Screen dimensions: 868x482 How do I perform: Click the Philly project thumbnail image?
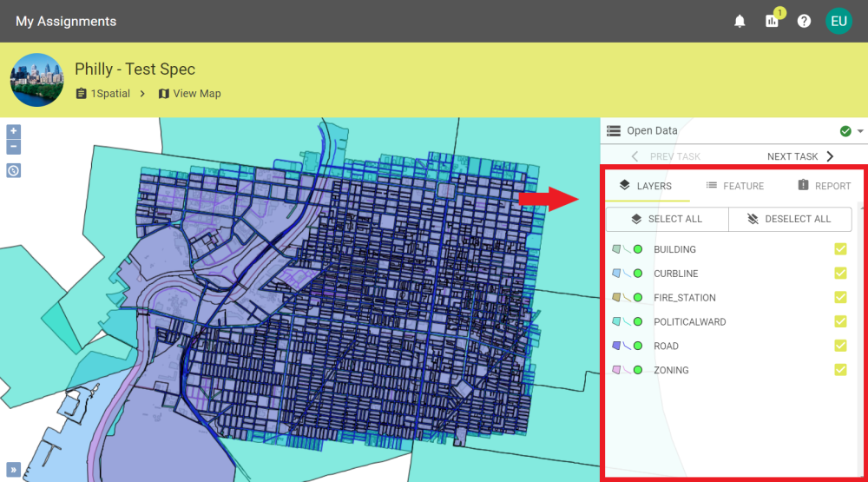click(36, 80)
